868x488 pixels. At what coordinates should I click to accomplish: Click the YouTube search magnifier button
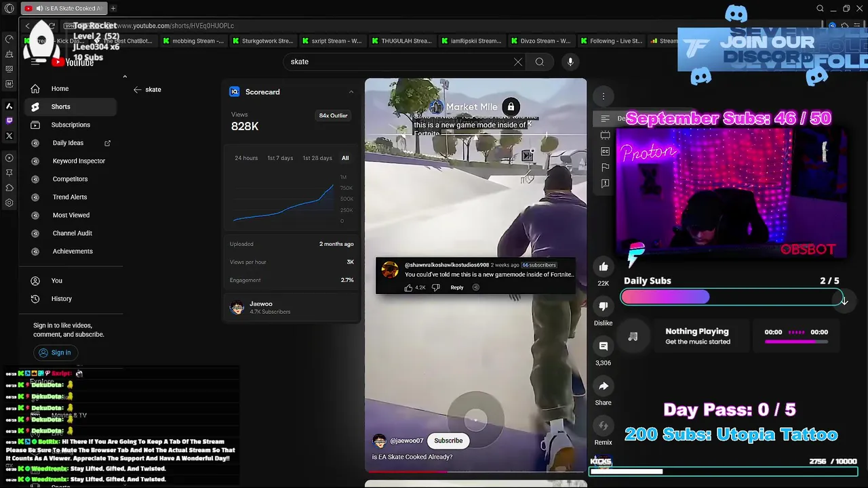pyautogui.click(x=539, y=62)
